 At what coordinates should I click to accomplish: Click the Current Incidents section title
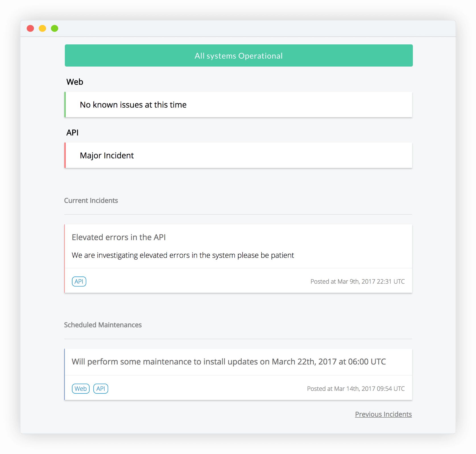[x=91, y=200]
